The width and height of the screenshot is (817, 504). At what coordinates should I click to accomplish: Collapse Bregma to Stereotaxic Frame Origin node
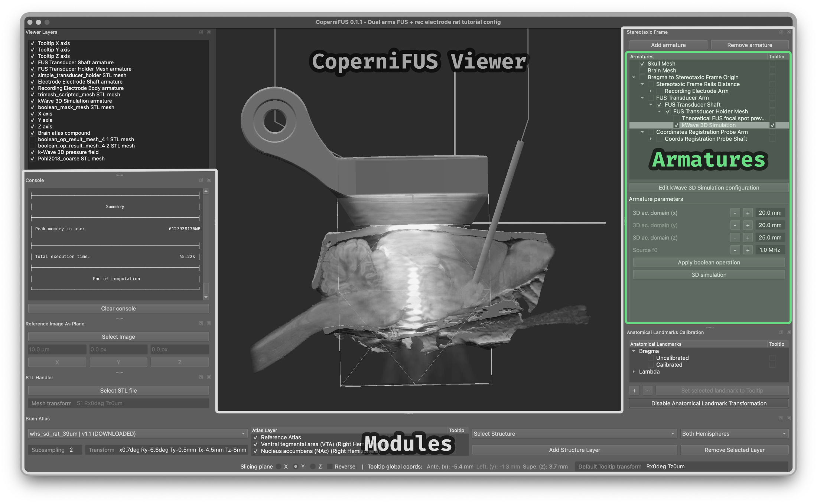pyautogui.click(x=634, y=77)
